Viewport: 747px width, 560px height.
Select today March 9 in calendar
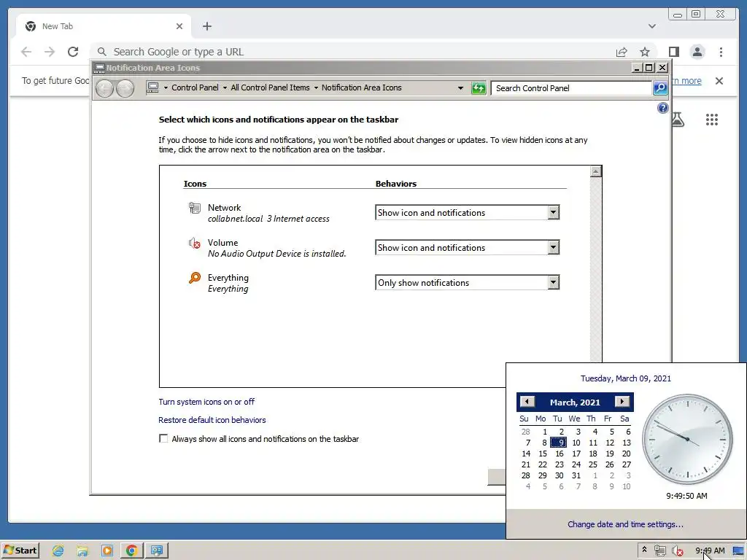pos(558,443)
